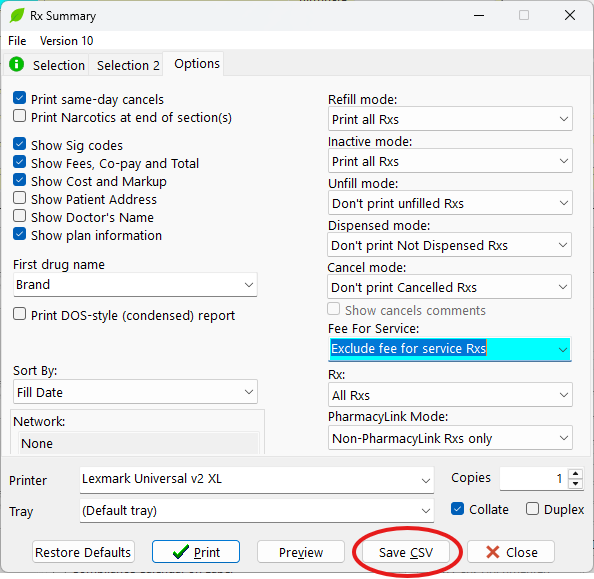Toggle Show Fees, Co-pay and Total
Image resolution: width=594 pixels, height=579 pixels.
click(x=19, y=162)
